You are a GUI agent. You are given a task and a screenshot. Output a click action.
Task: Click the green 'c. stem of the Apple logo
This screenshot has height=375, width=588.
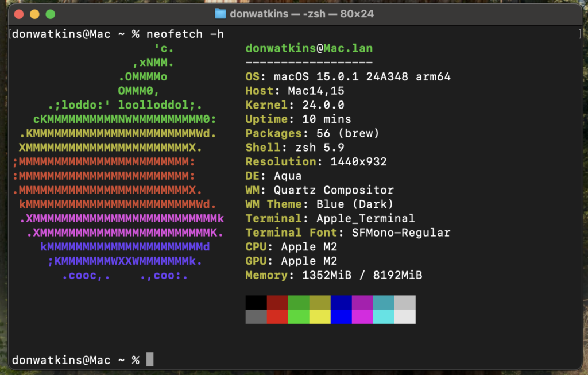click(x=164, y=48)
